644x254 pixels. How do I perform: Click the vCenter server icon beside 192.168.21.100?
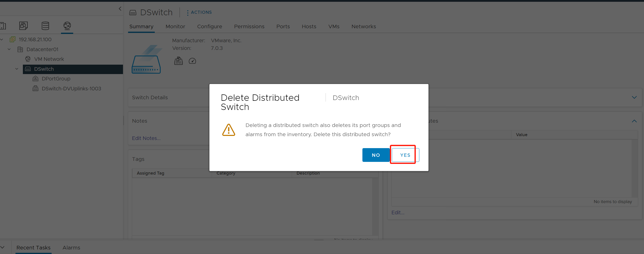12,39
